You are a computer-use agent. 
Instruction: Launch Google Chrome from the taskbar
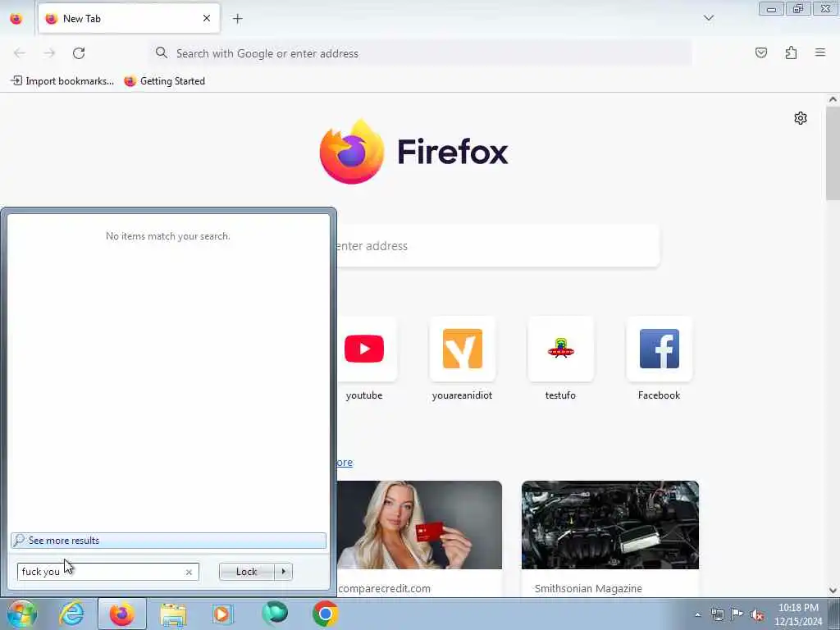[x=325, y=614]
